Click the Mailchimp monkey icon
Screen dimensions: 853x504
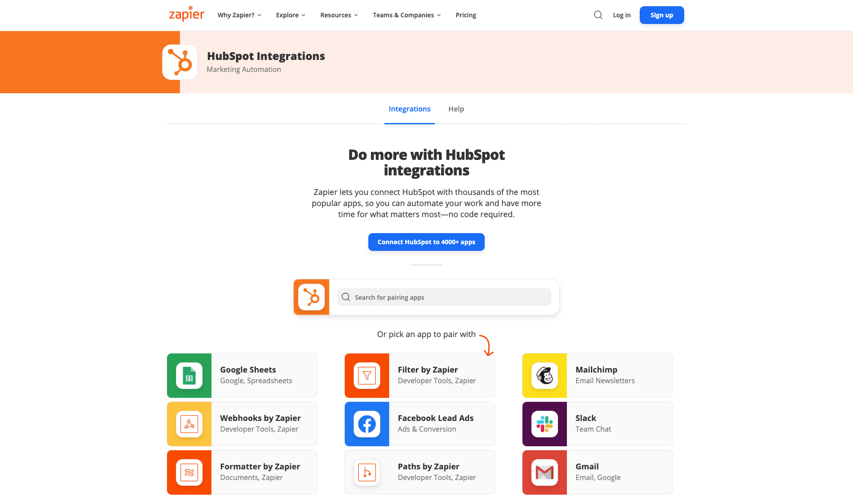coord(545,375)
